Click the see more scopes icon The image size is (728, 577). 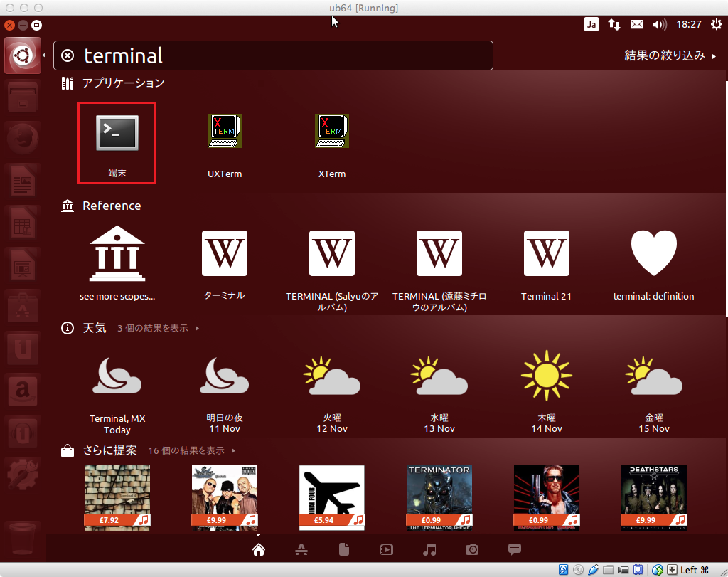click(x=117, y=254)
